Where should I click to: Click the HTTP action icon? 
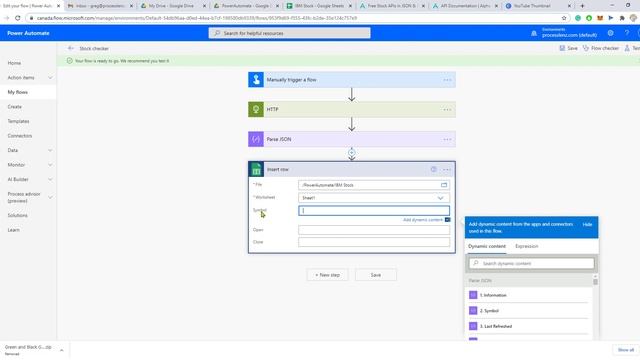tap(256, 109)
